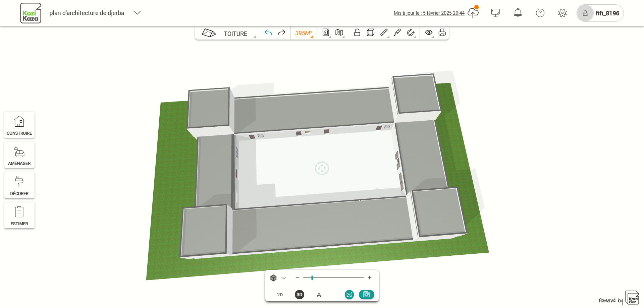Switch to 2D view mode
The height and width of the screenshot is (308, 644).
pos(280,295)
